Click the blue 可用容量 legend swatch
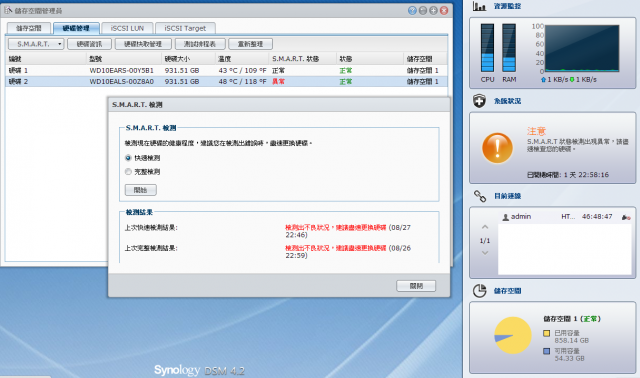 pos(547,351)
